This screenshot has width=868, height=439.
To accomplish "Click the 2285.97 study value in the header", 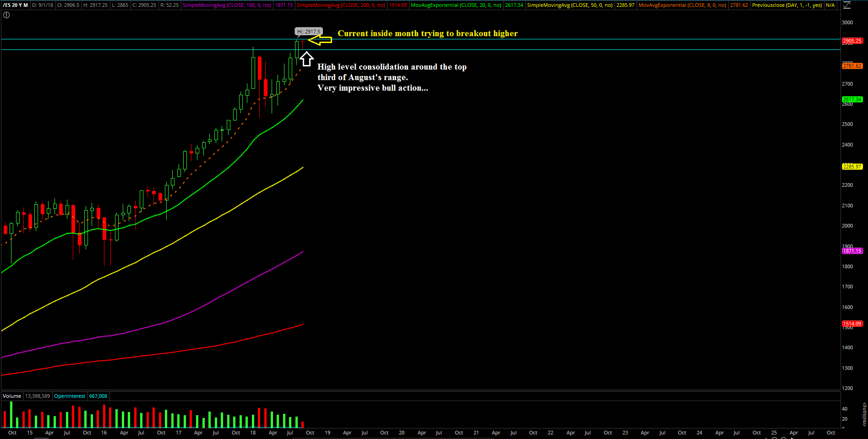I will (625, 5).
